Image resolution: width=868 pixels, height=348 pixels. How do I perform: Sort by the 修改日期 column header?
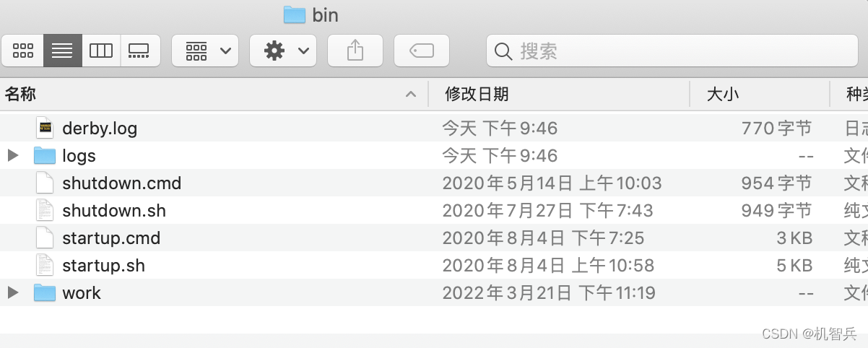[477, 94]
